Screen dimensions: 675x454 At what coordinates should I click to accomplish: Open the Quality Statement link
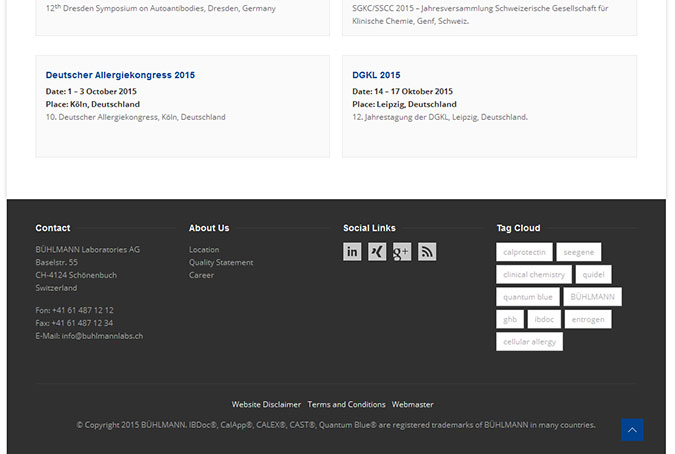click(x=221, y=263)
